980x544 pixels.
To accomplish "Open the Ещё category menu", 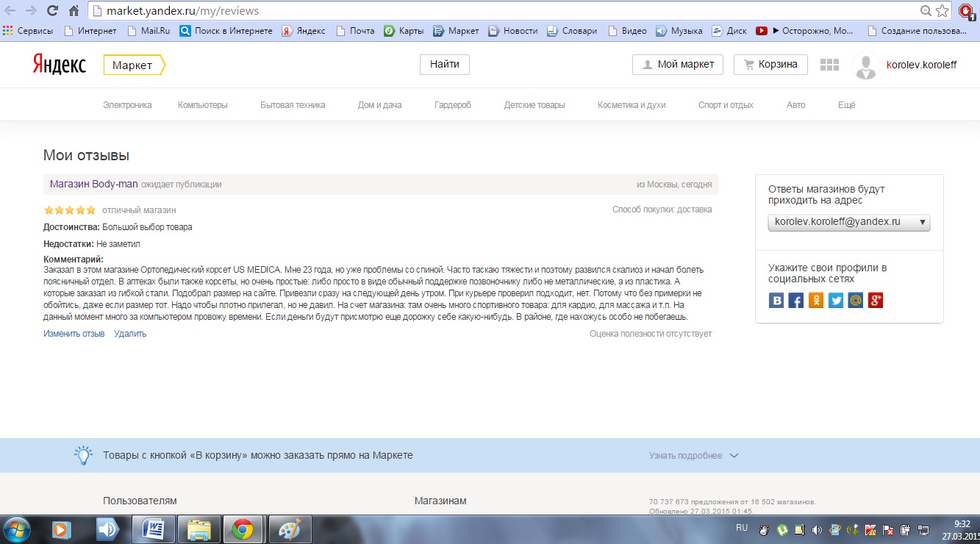I will point(847,105).
